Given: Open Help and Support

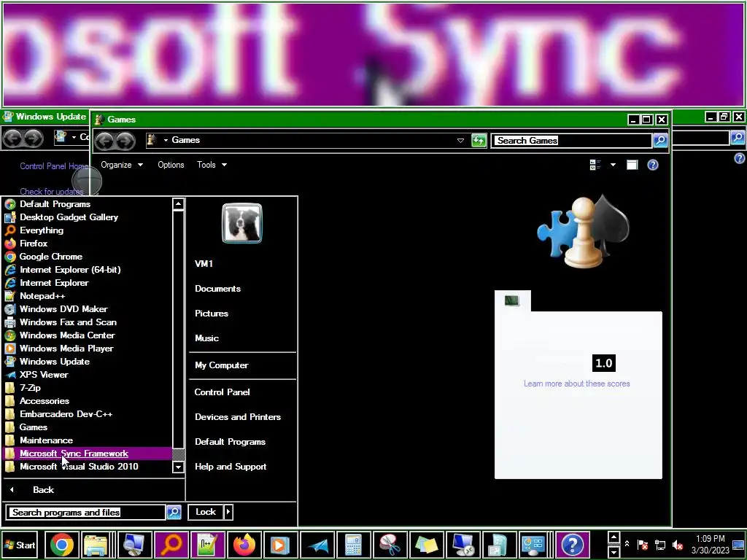Looking at the screenshot, I should tap(231, 467).
